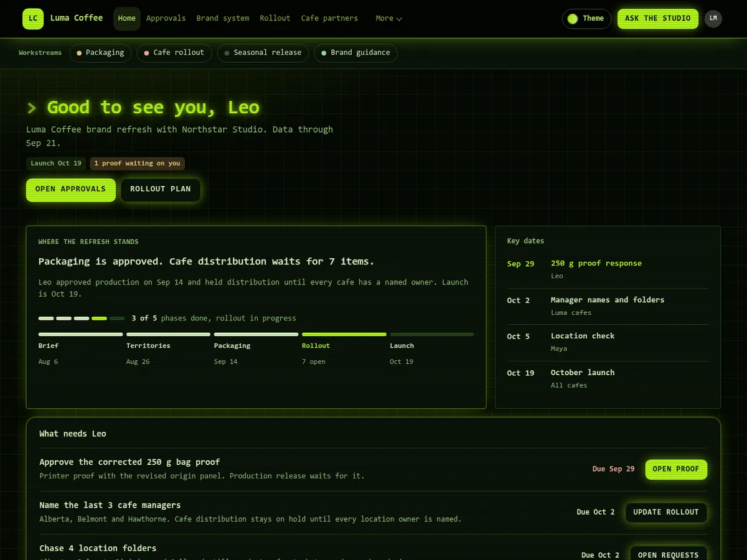
Task: Click Name the last 3 cafe managers
Action: pyautogui.click(x=110, y=505)
